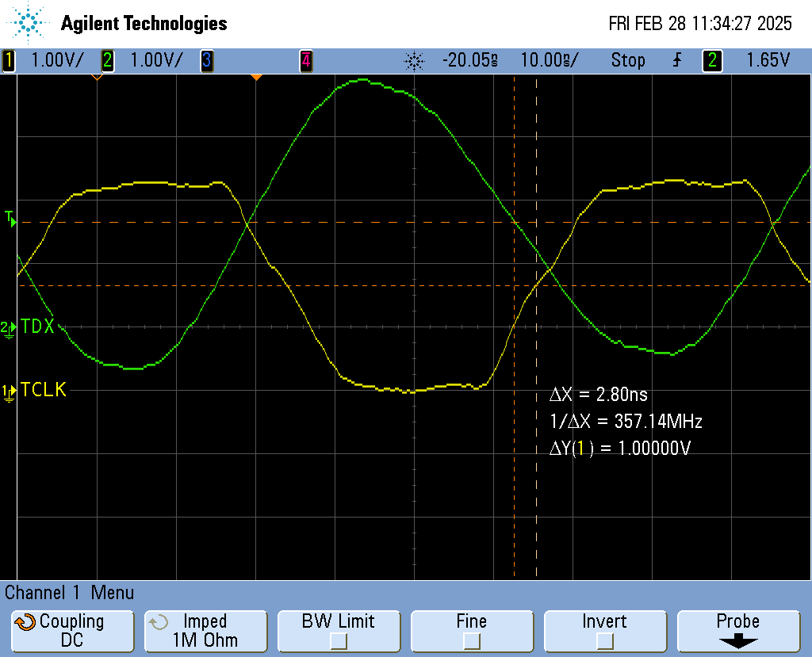
Task: Click the solid orange trigger time marker
Action: [x=256, y=77]
